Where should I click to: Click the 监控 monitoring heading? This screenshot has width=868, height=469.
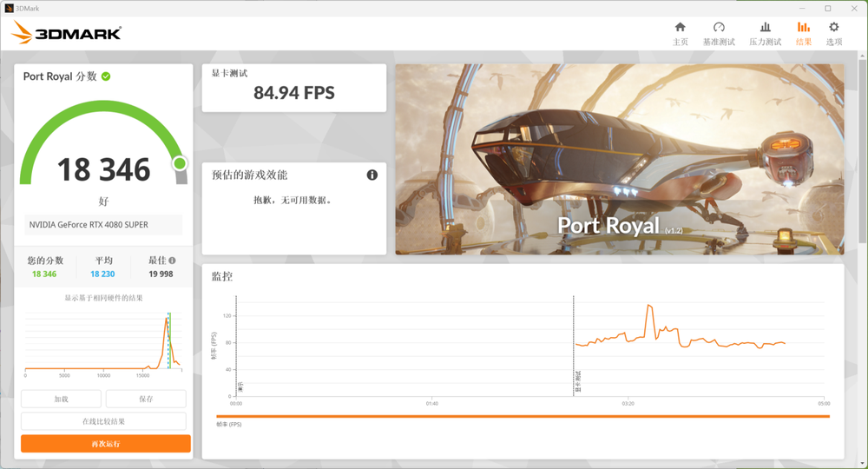222,276
